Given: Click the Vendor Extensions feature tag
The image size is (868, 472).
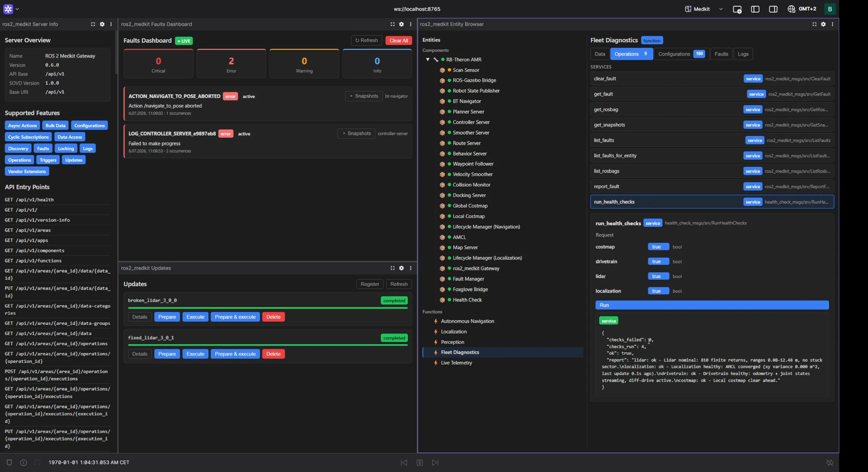Looking at the screenshot, I should [27, 172].
